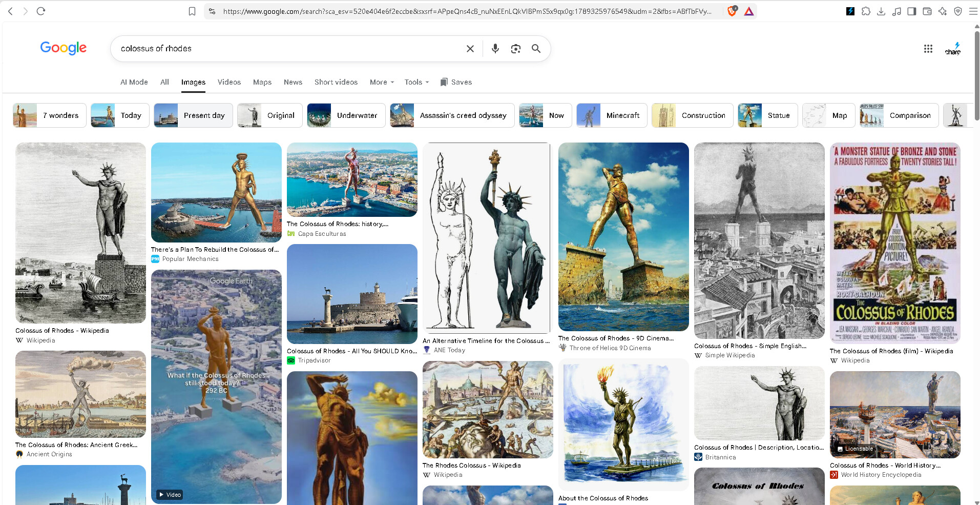The height and width of the screenshot is (505, 980).
Task: Open the Colossus of Rhodes film poster thumbnail
Action: [x=895, y=243]
